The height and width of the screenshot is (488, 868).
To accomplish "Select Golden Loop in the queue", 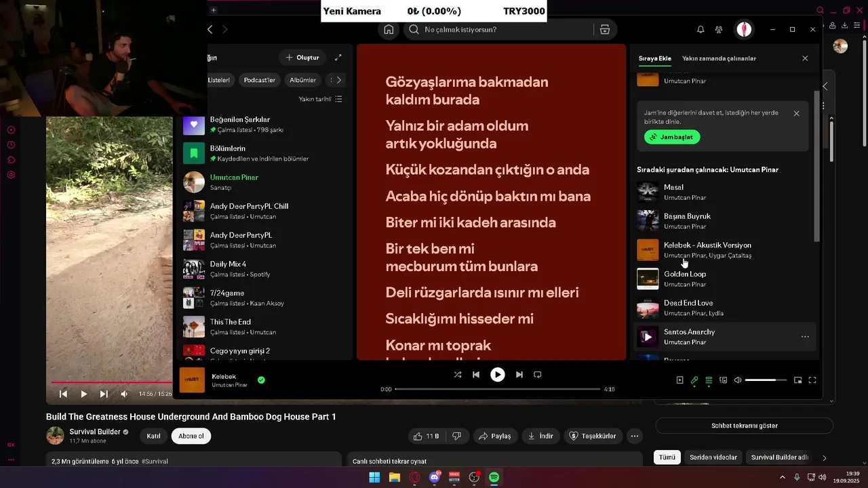I will [x=724, y=279].
